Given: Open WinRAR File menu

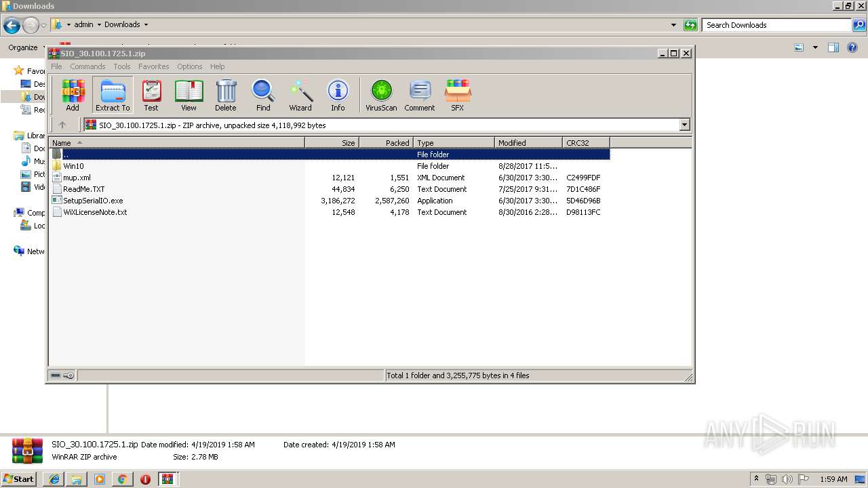Looking at the screenshot, I should click(56, 66).
